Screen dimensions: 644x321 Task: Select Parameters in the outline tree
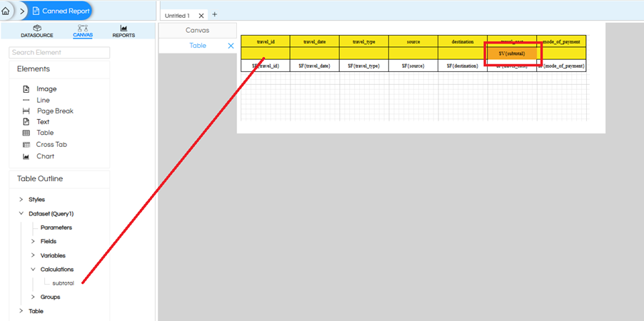56,228
